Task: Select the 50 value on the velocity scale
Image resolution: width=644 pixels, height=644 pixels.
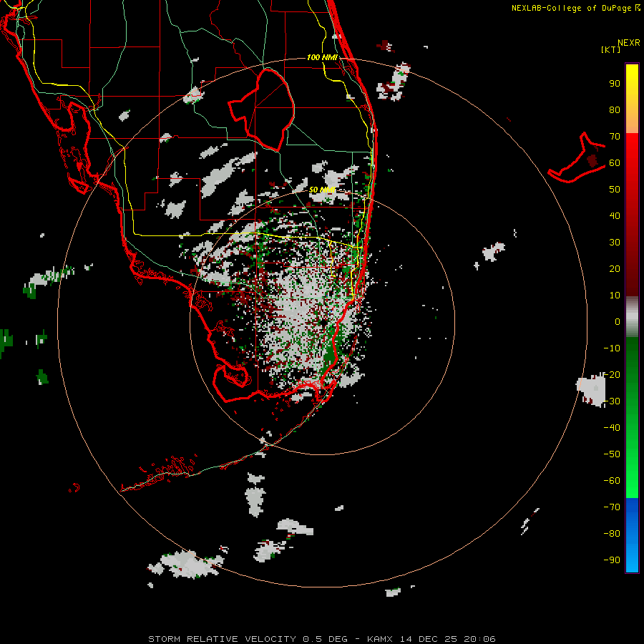Action: point(615,190)
